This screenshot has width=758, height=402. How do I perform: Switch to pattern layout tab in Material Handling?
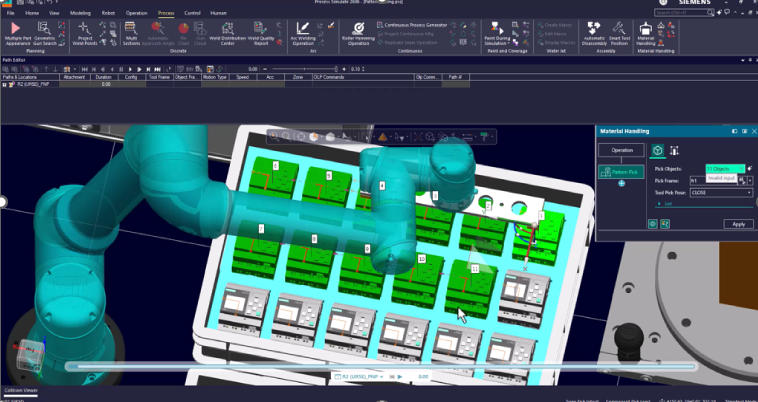(x=674, y=150)
